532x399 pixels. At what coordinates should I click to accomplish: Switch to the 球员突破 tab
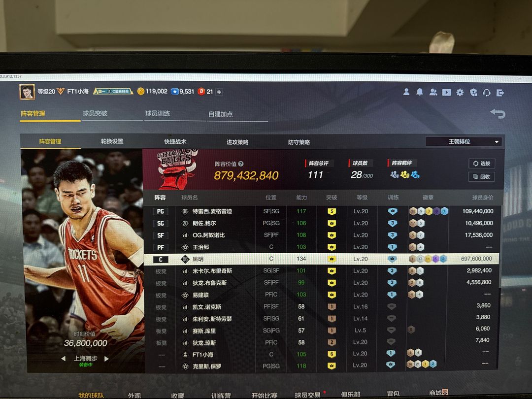coord(95,113)
